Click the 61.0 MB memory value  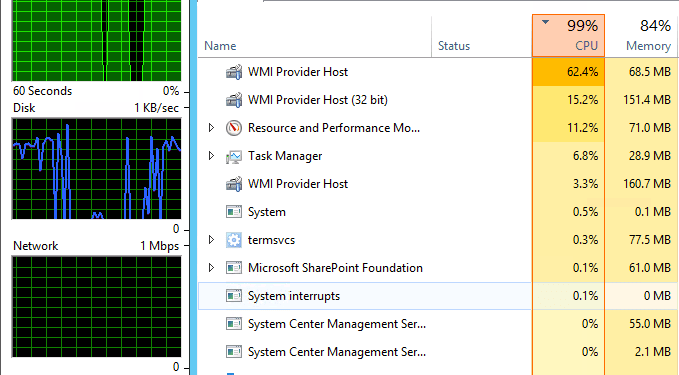pyautogui.click(x=650, y=268)
